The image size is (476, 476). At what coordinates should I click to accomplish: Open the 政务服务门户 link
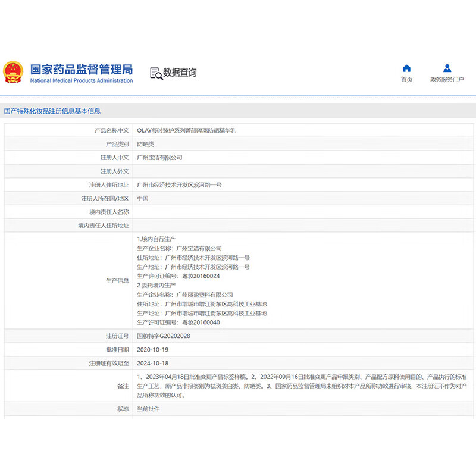pos(447,79)
